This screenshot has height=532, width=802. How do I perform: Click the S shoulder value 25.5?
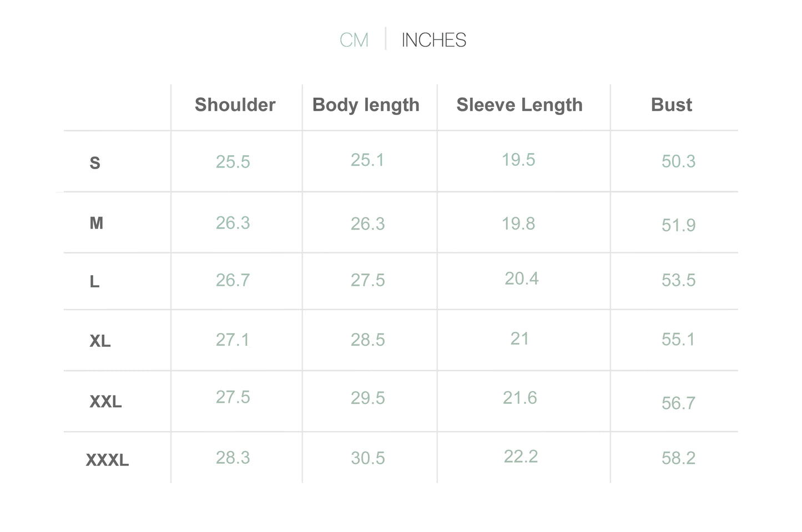point(233,162)
